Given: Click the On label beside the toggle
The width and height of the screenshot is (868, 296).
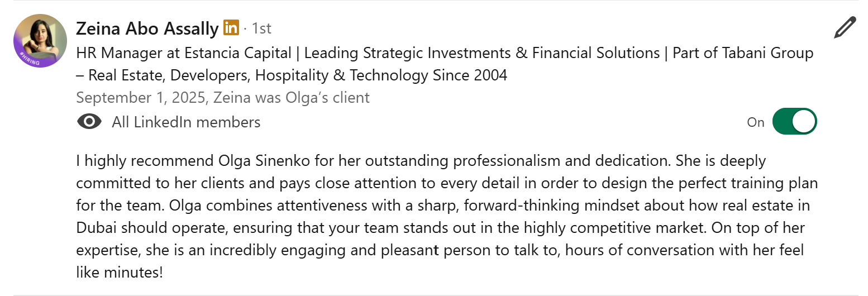Looking at the screenshot, I should [x=755, y=122].
